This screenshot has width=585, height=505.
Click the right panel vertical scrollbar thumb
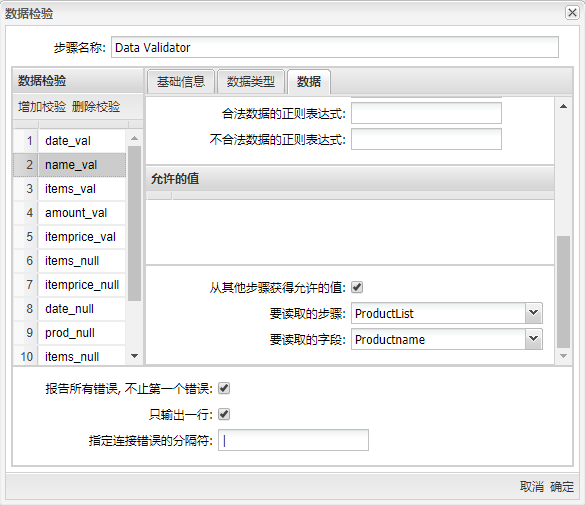tap(563, 292)
